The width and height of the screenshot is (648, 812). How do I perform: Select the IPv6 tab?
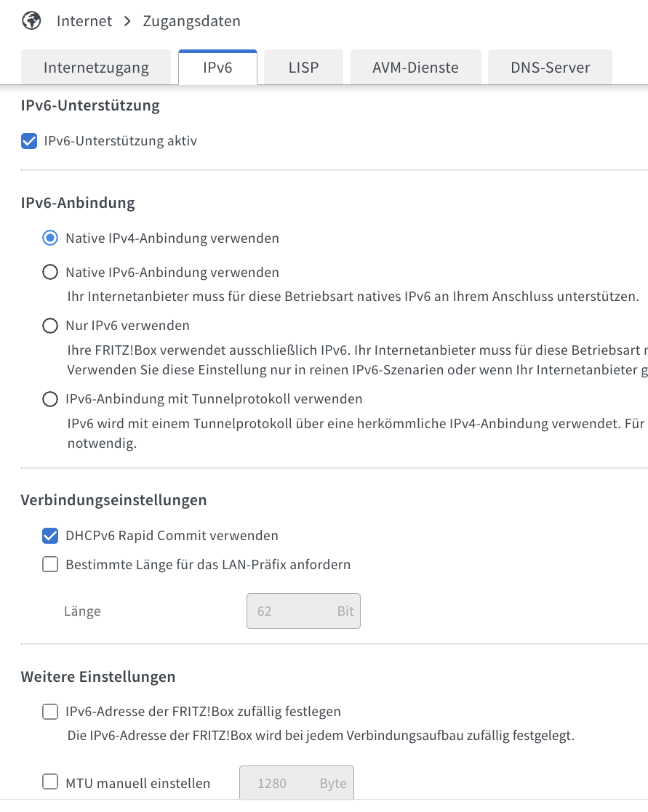(x=217, y=68)
